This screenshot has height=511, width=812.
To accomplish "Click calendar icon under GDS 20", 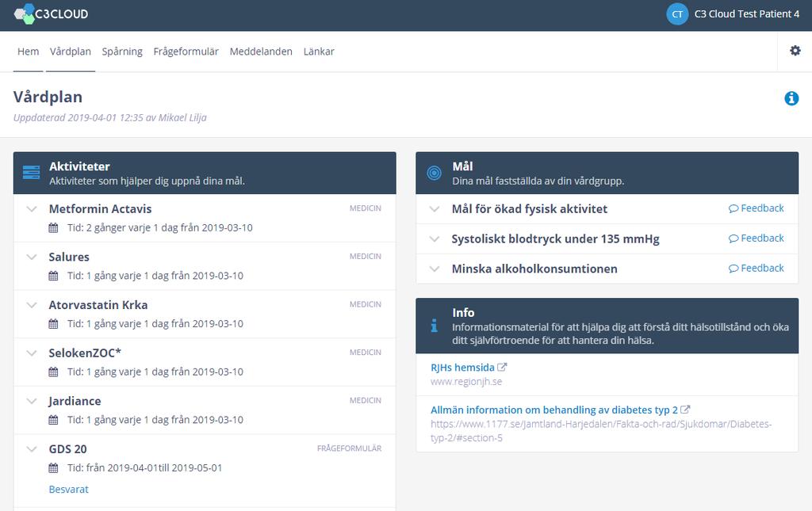I will (53, 468).
